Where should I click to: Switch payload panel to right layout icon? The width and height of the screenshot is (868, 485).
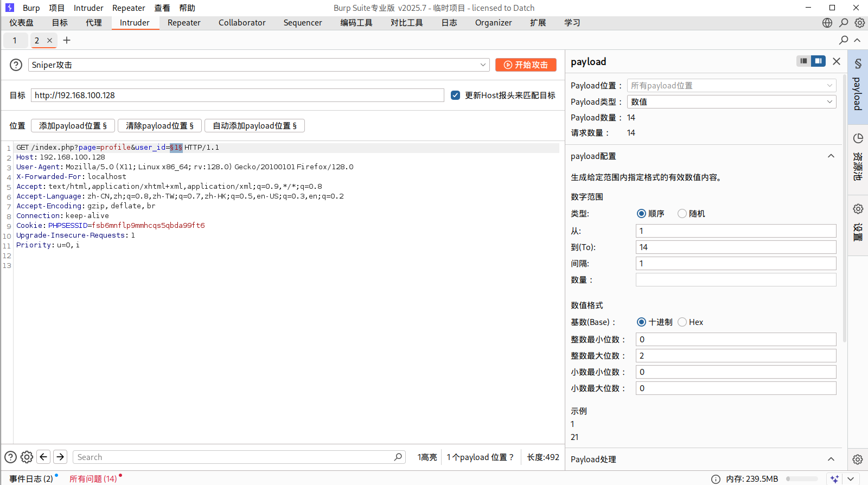(818, 61)
